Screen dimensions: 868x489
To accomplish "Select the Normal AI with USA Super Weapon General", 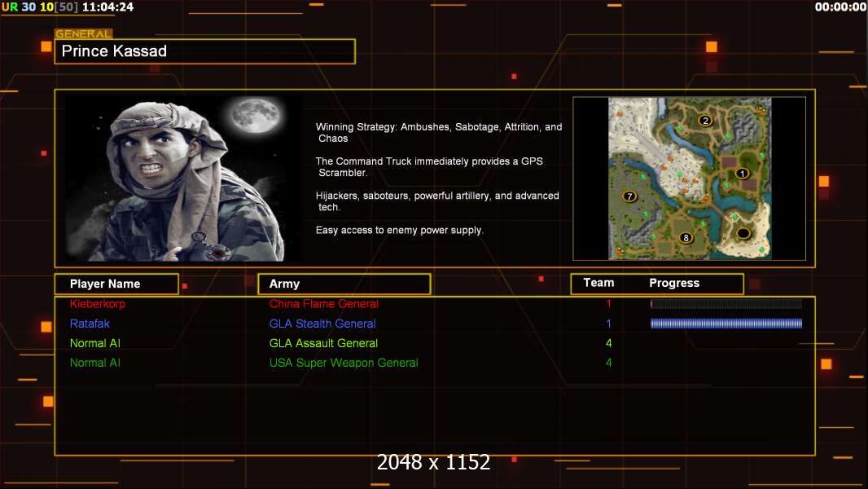I will point(95,363).
